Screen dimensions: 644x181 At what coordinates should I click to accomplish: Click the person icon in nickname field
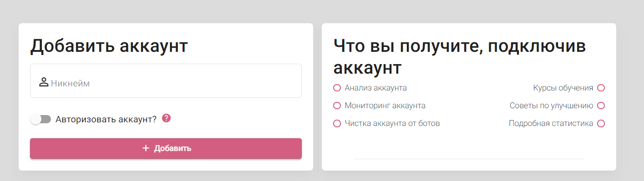pyautogui.click(x=44, y=82)
